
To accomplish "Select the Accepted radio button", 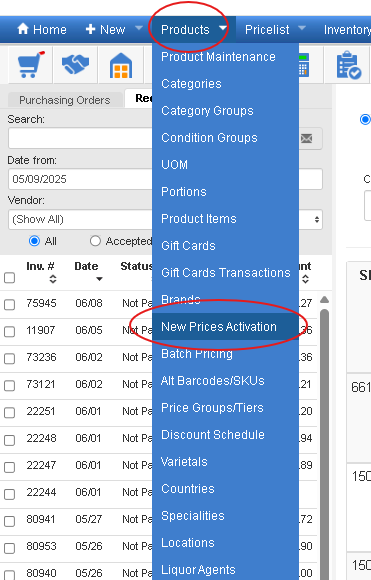I will (x=95, y=241).
